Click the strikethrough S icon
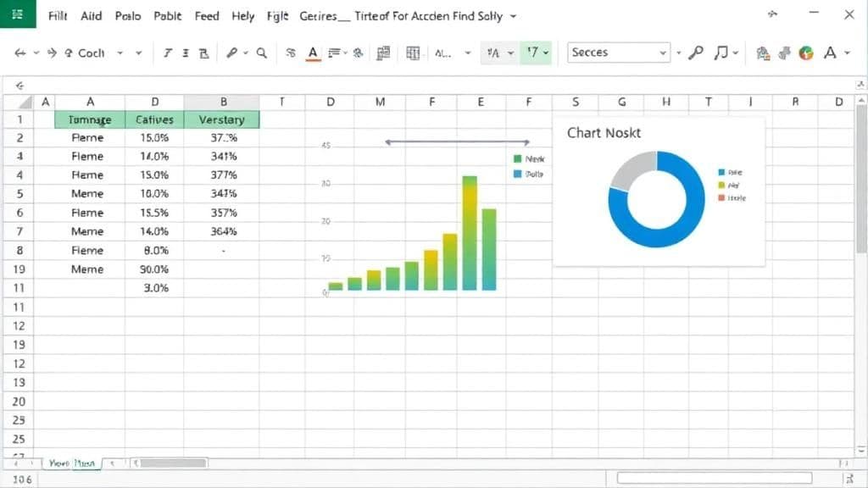 pyautogui.click(x=290, y=53)
